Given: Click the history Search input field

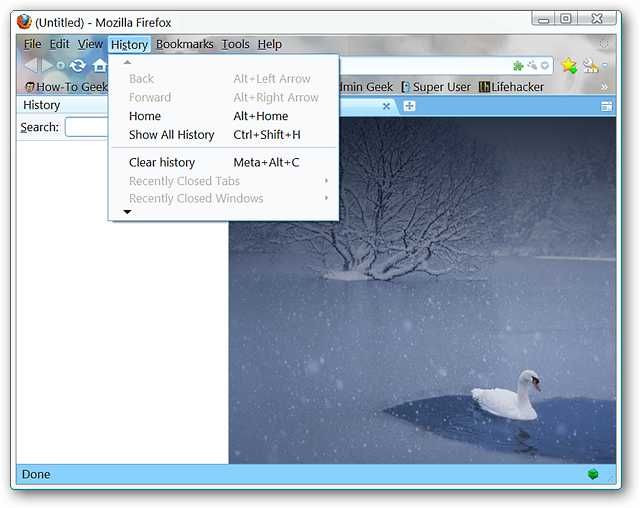Looking at the screenshot, I should pyautogui.click(x=87, y=127).
